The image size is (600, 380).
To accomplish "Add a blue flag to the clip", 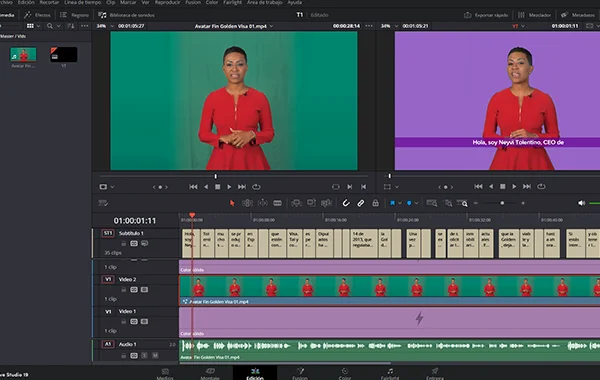I will [392, 203].
